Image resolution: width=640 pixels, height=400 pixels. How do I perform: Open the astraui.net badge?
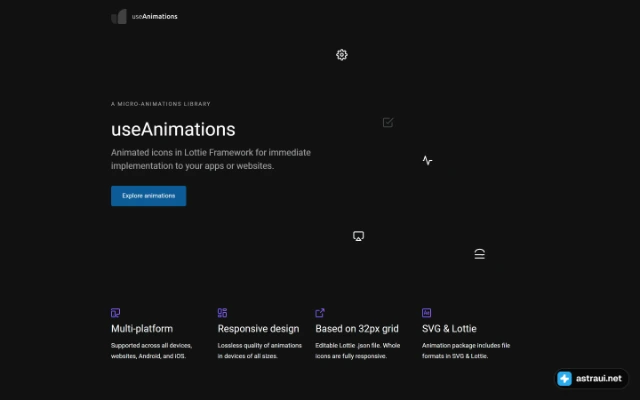tap(591, 378)
